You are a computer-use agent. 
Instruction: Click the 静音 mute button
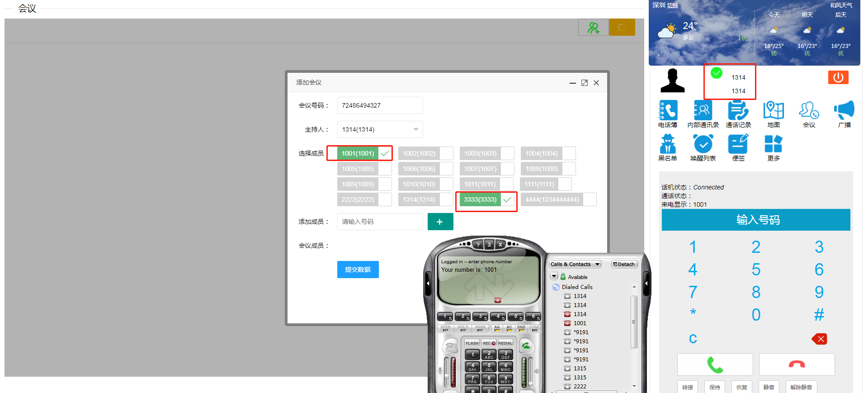[x=769, y=387]
